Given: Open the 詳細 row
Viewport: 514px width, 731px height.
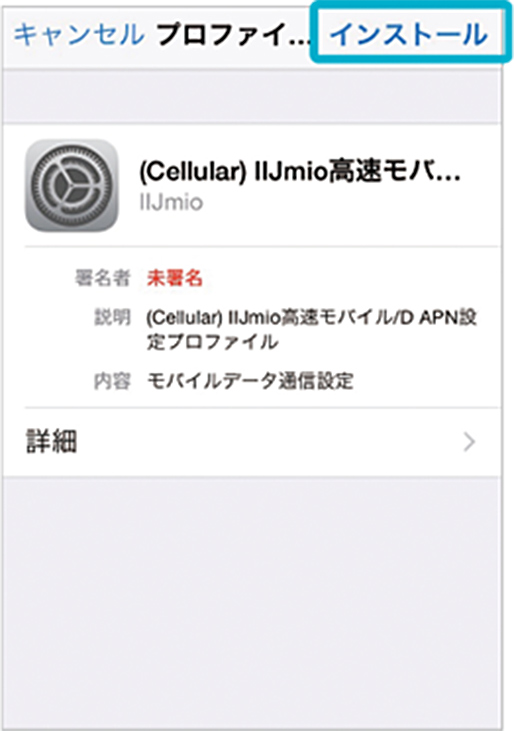Looking at the screenshot, I should (x=252, y=442).
